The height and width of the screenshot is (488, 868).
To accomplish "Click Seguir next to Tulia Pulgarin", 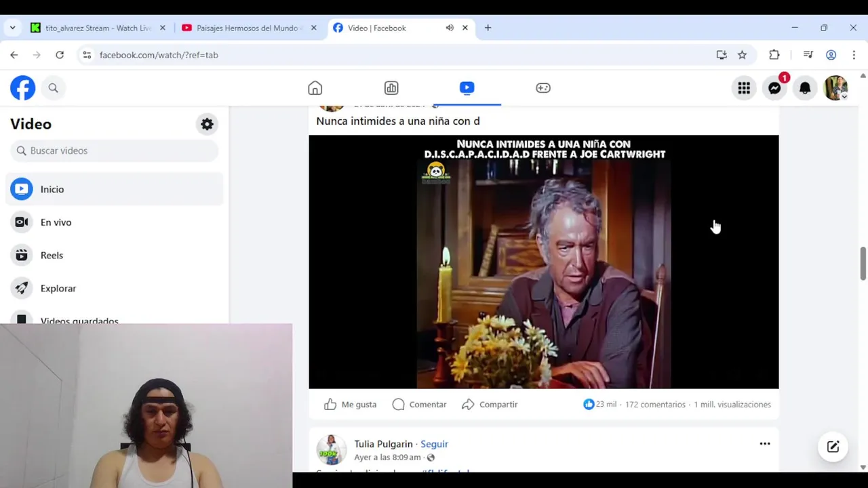I will point(434,444).
